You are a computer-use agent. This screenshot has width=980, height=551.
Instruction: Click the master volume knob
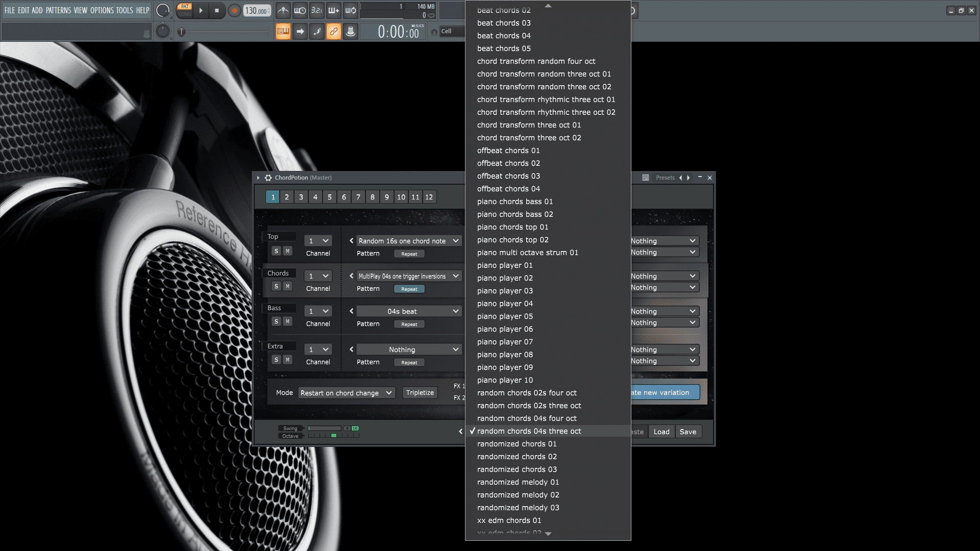[x=163, y=10]
